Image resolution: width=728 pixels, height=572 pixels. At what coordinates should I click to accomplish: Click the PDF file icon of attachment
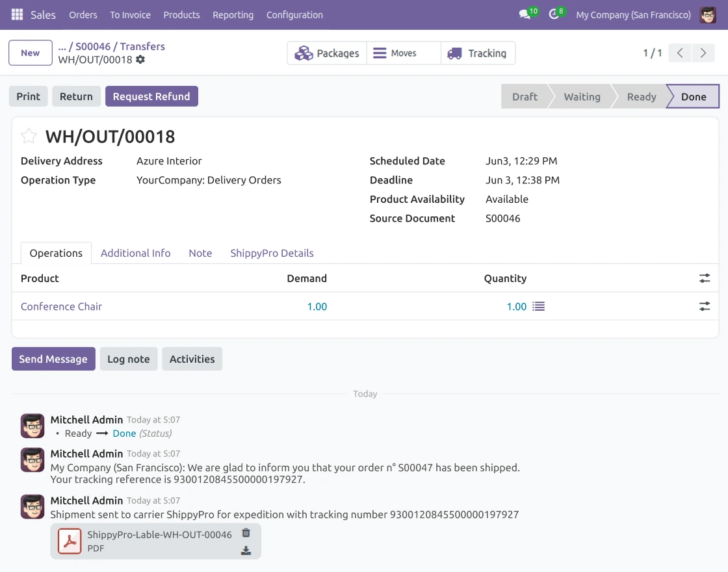pos(70,541)
